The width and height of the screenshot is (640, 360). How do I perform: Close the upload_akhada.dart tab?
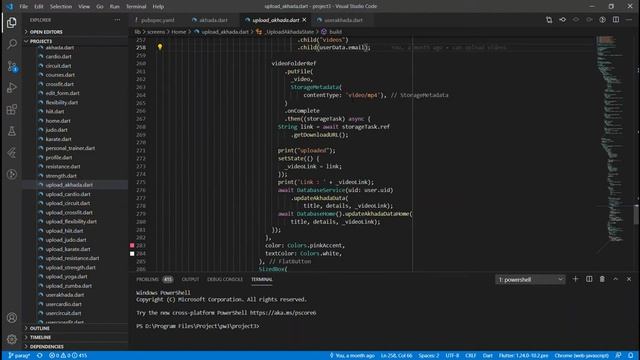coord(304,20)
